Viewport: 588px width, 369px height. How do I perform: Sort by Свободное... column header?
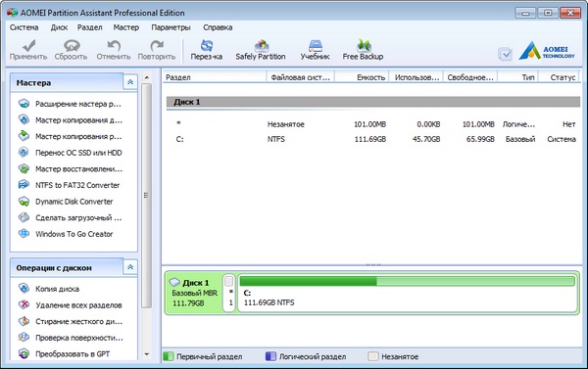click(x=470, y=77)
